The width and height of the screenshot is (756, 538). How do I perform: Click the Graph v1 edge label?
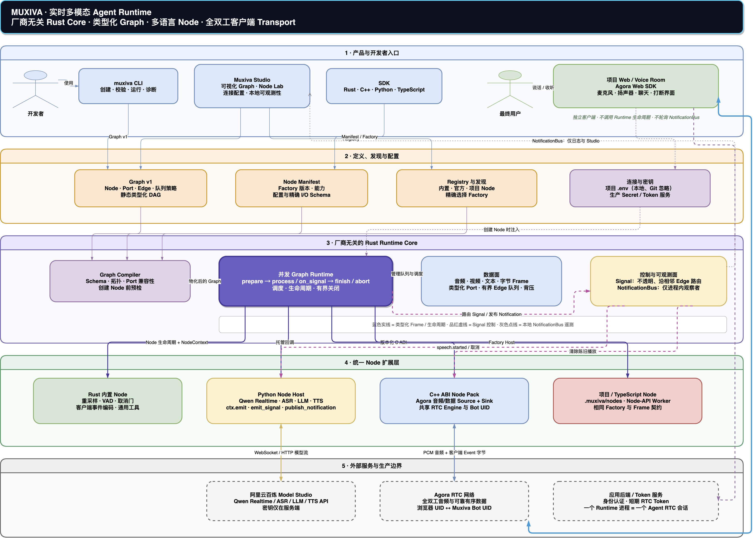pyautogui.click(x=118, y=137)
